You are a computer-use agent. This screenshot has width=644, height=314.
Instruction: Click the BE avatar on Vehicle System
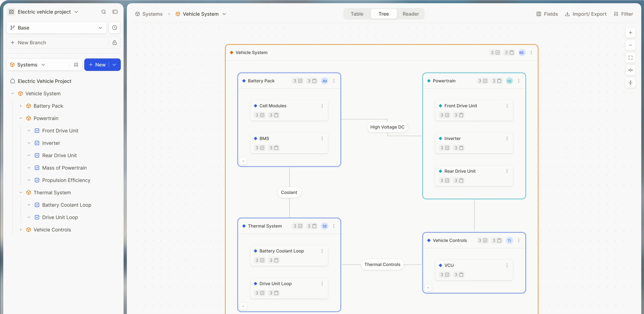(x=521, y=53)
